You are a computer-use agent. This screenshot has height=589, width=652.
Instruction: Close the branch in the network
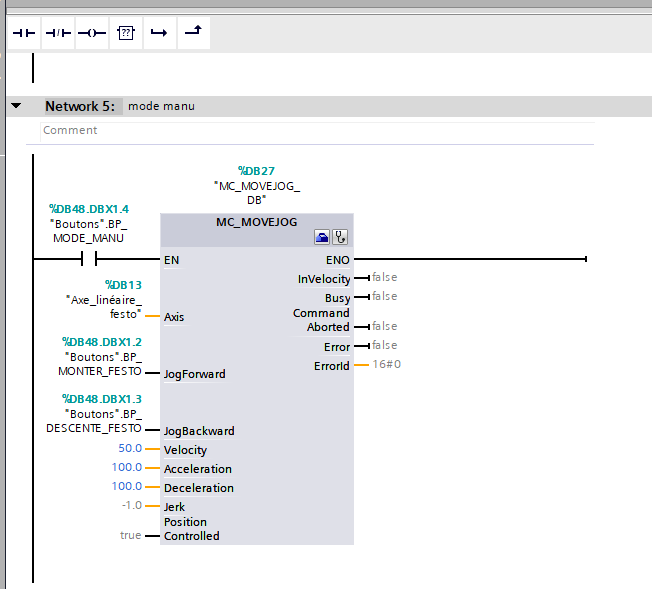(194, 33)
